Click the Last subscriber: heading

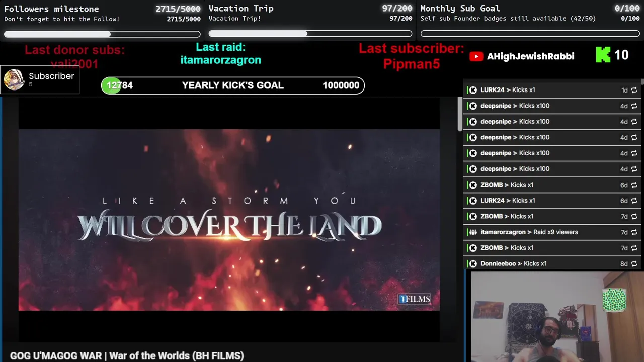[412, 49]
